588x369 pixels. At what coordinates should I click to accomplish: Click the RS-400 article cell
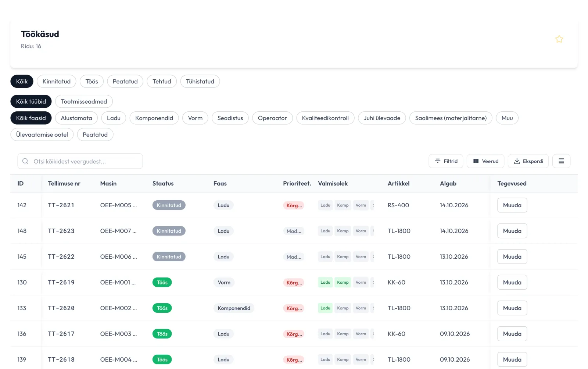click(398, 205)
